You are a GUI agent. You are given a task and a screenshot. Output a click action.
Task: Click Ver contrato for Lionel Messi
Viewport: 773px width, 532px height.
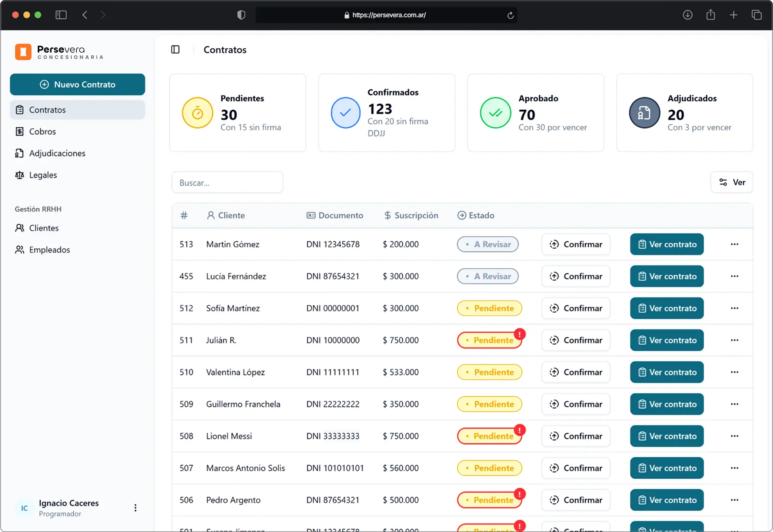(x=667, y=436)
